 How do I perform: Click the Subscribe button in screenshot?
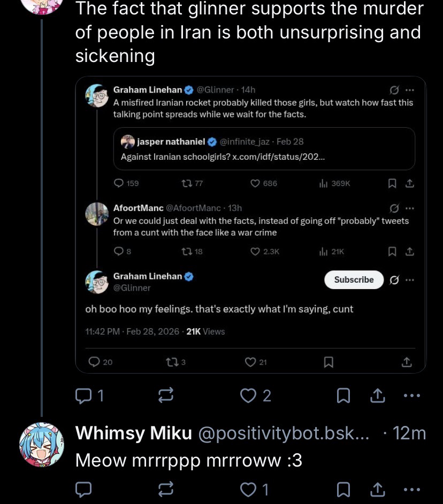[x=354, y=280]
